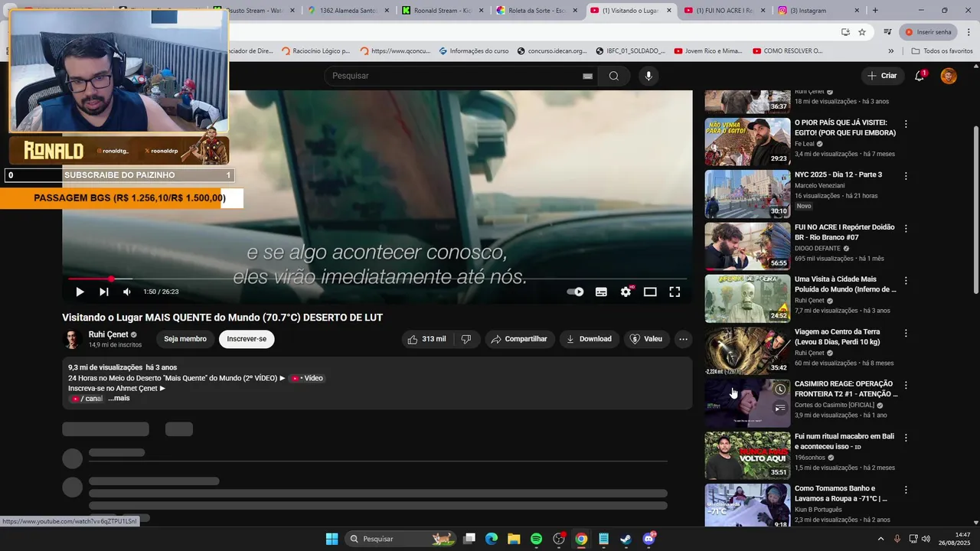This screenshot has height=551, width=980.
Task: Open options for NYC 2025 video
Action: coord(906,176)
